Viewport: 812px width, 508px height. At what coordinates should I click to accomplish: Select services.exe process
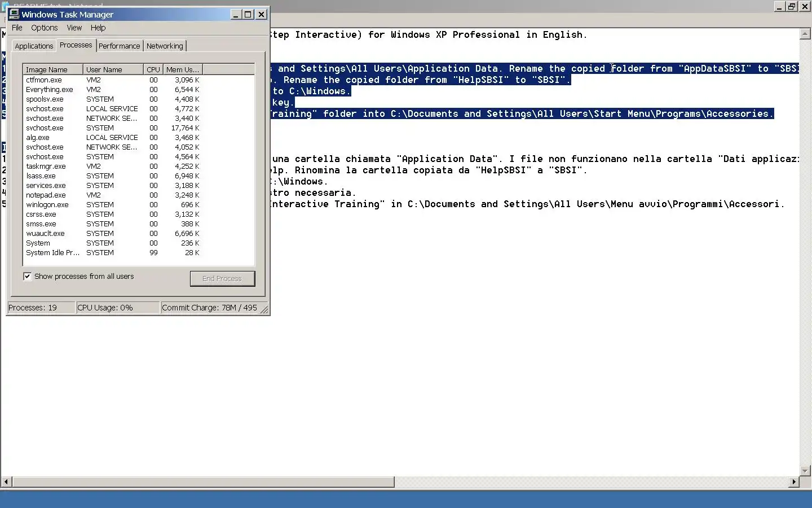click(x=113, y=186)
